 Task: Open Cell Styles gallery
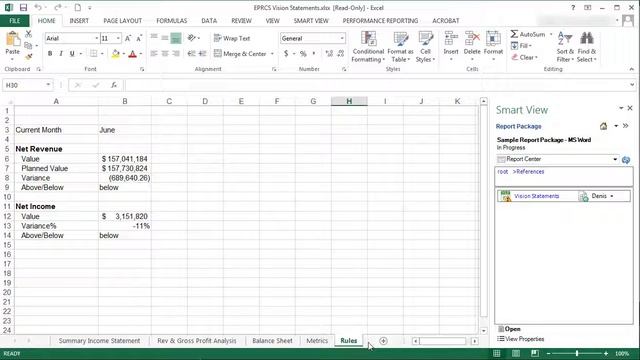point(425,47)
